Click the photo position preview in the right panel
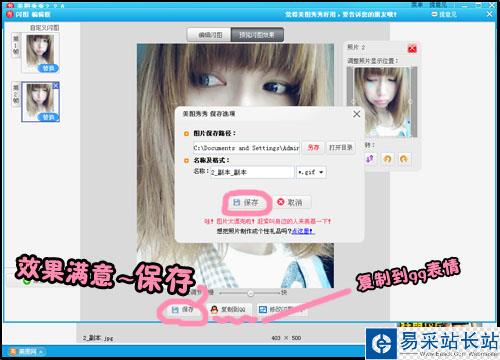The width and height of the screenshot is (500, 360). (x=382, y=102)
